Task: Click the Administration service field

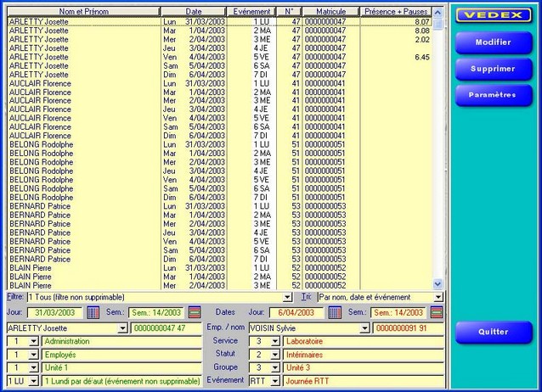Action: pyautogui.click(x=121, y=342)
